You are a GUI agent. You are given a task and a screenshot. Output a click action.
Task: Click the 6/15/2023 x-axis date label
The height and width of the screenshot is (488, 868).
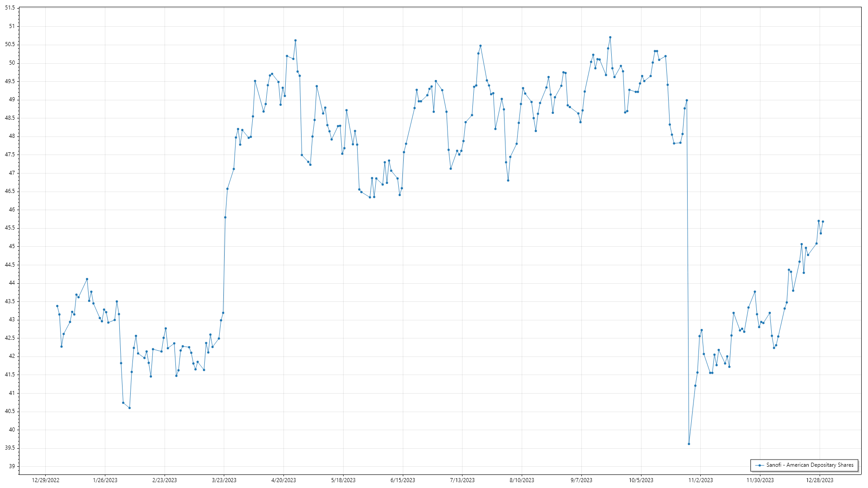(x=403, y=480)
